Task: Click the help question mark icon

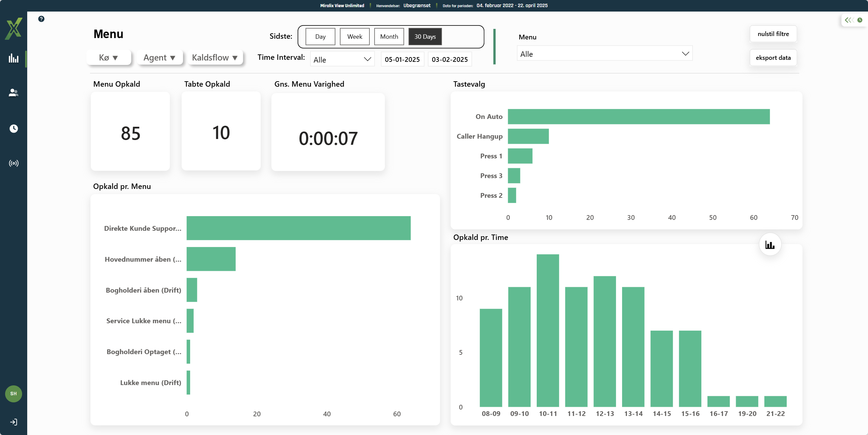Action: (41, 19)
